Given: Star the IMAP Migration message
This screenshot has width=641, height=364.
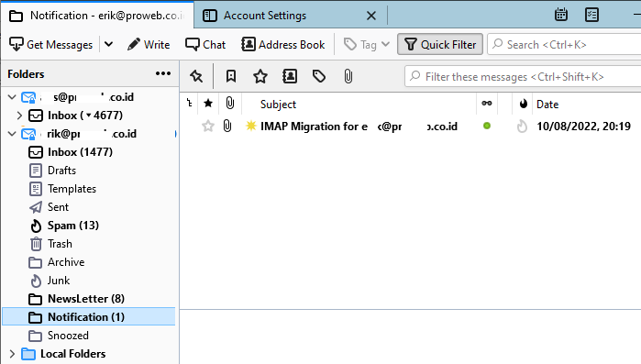Looking at the screenshot, I should tap(208, 127).
